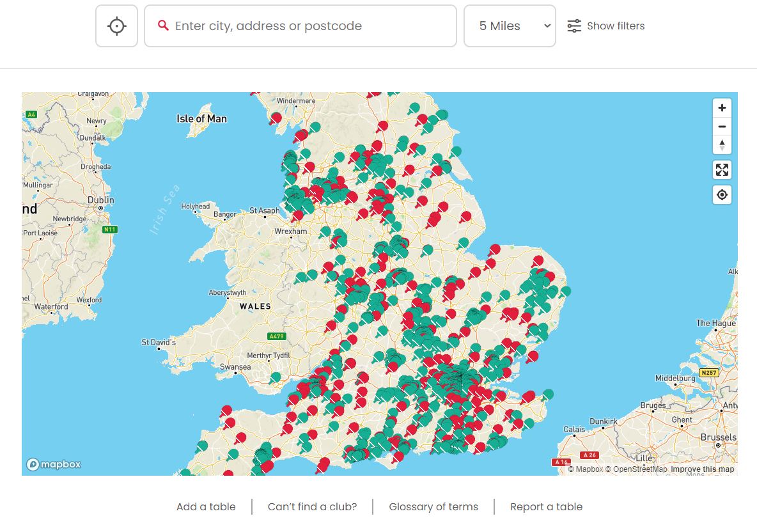Click the yellow N257 road shield
Viewport: 757px width, 532px height.
709,373
